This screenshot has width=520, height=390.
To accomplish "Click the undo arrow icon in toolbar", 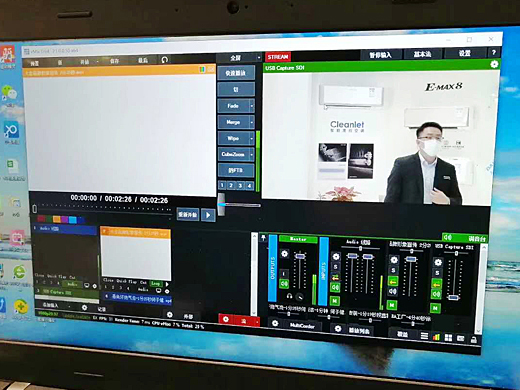I will [164, 60].
